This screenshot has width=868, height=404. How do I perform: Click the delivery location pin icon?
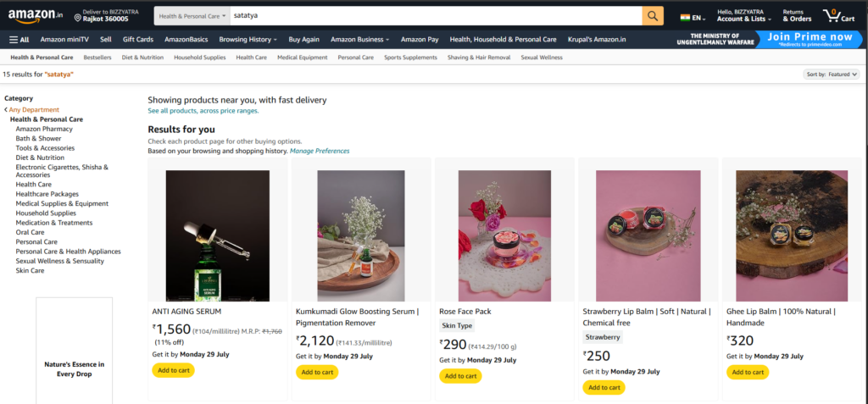point(78,17)
